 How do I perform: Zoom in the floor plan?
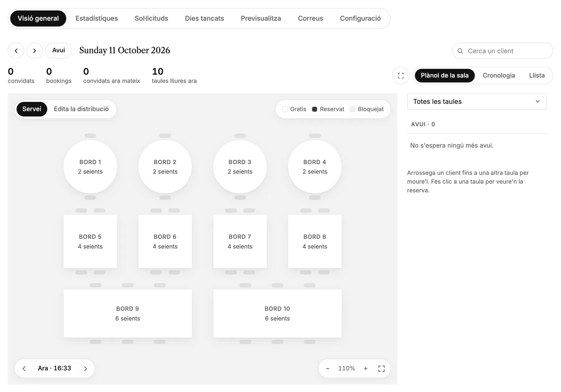pyautogui.click(x=366, y=369)
